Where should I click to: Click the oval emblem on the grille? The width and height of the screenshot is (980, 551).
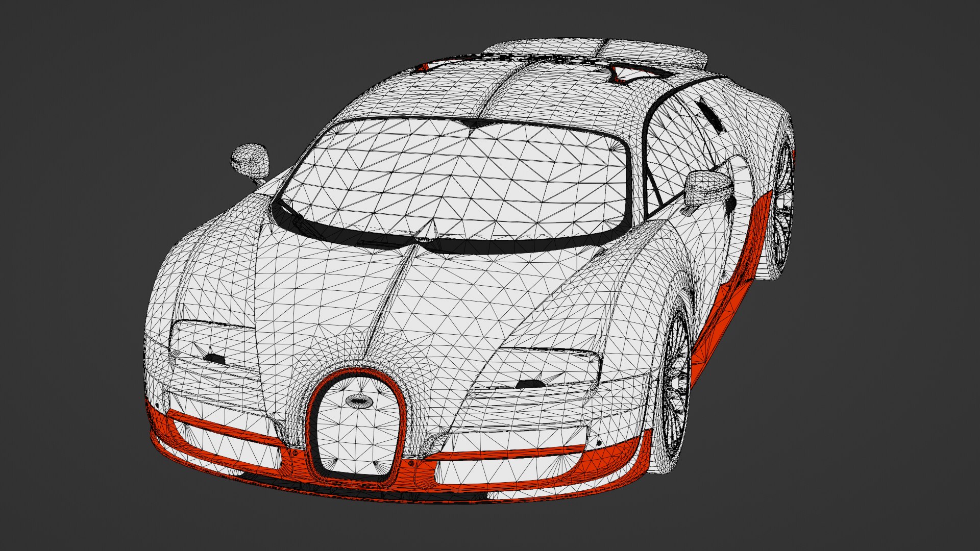click(360, 400)
